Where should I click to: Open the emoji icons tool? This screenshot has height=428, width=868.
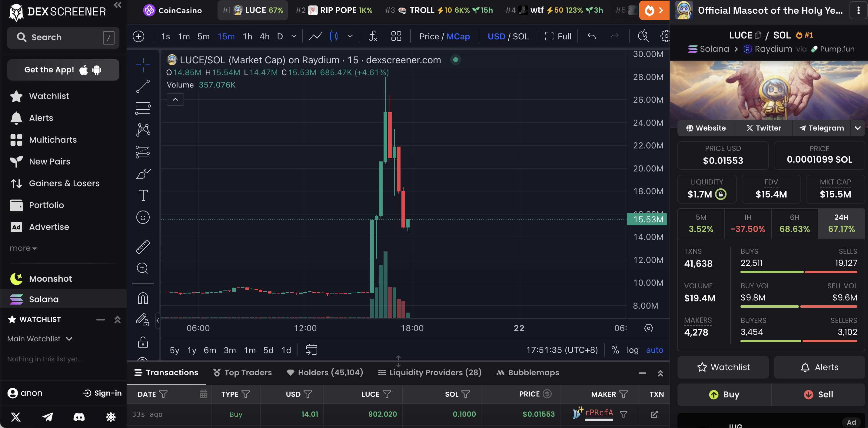tap(143, 217)
